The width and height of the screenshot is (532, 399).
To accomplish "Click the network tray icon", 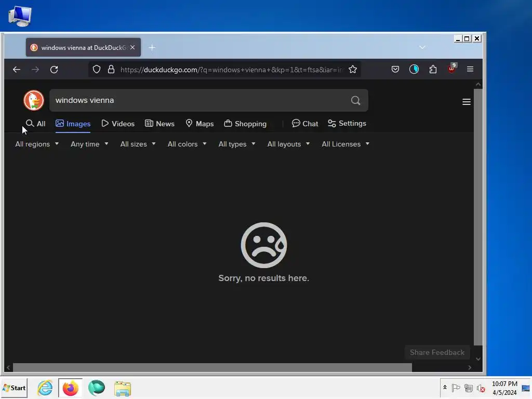I will [x=469, y=388].
